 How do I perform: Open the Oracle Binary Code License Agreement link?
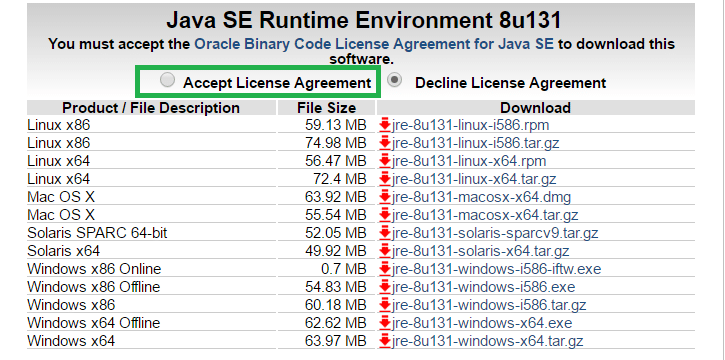[374, 44]
